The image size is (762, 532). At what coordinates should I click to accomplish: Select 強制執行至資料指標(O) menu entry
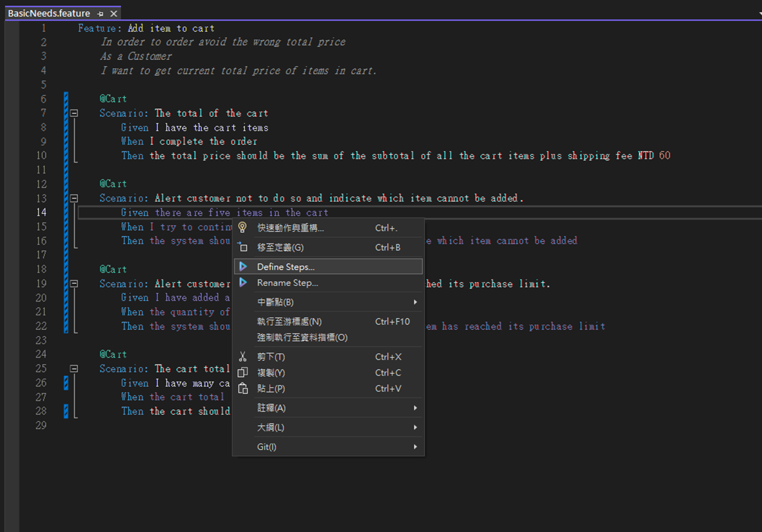coord(328,337)
